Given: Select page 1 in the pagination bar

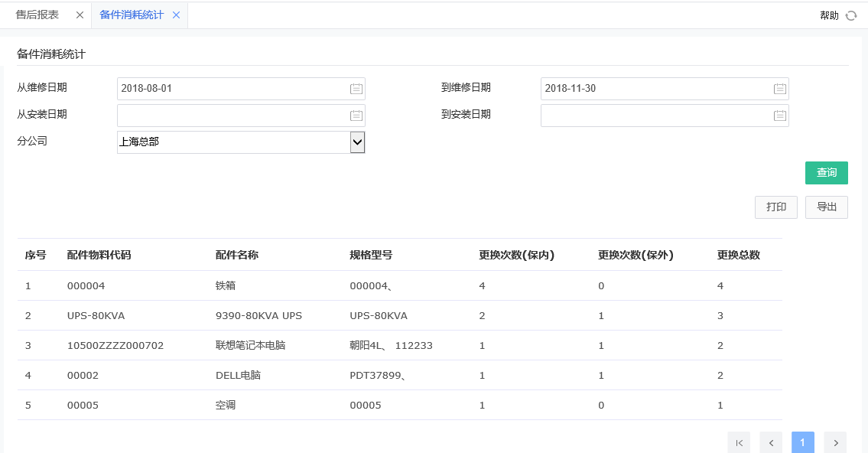Looking at the screenshot, I should pyautogui.click(x=802, y=442).
